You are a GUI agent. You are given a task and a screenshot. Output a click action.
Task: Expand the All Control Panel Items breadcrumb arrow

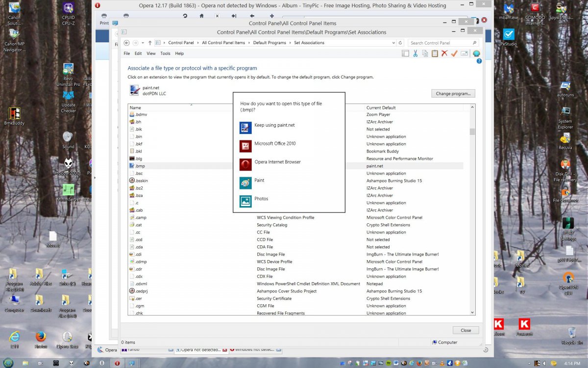(x=249, y=43)
